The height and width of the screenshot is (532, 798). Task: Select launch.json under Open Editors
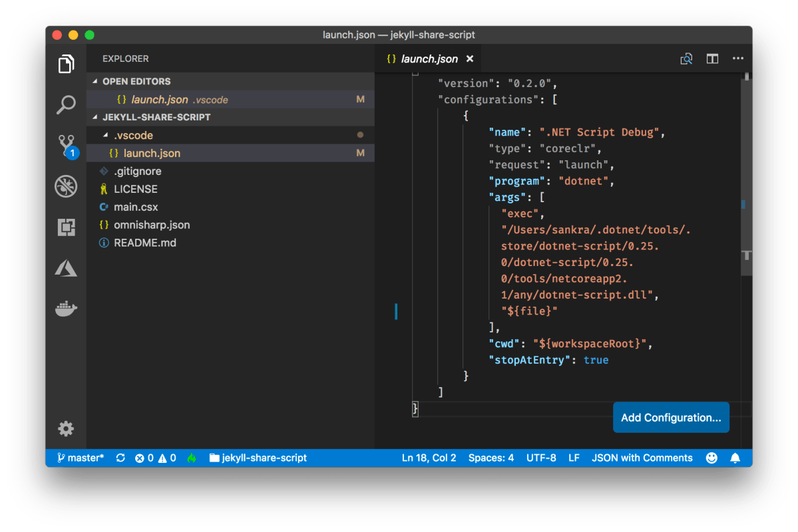click(230, 99)
